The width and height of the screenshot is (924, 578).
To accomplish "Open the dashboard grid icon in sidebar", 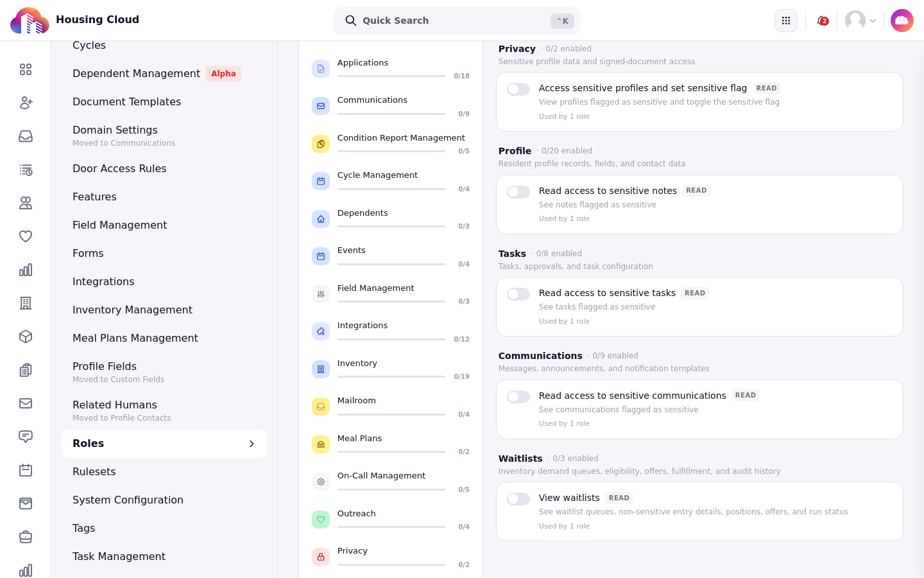I will click(x=26, y=69).
